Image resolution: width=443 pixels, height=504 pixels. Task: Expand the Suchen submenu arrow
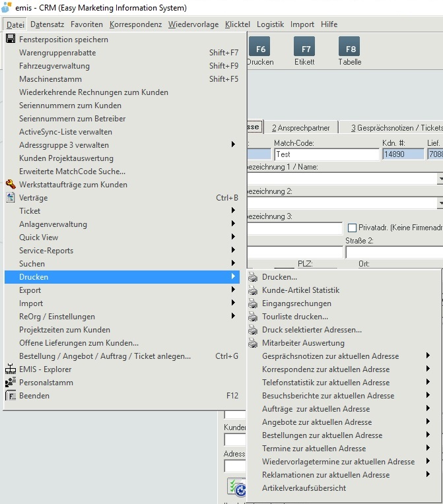(233, 263)
